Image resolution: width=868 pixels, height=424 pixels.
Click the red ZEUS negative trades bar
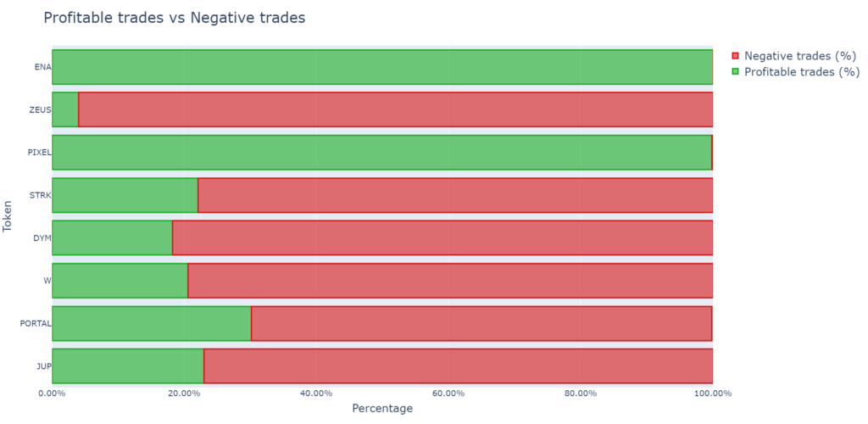click(395, 109)
